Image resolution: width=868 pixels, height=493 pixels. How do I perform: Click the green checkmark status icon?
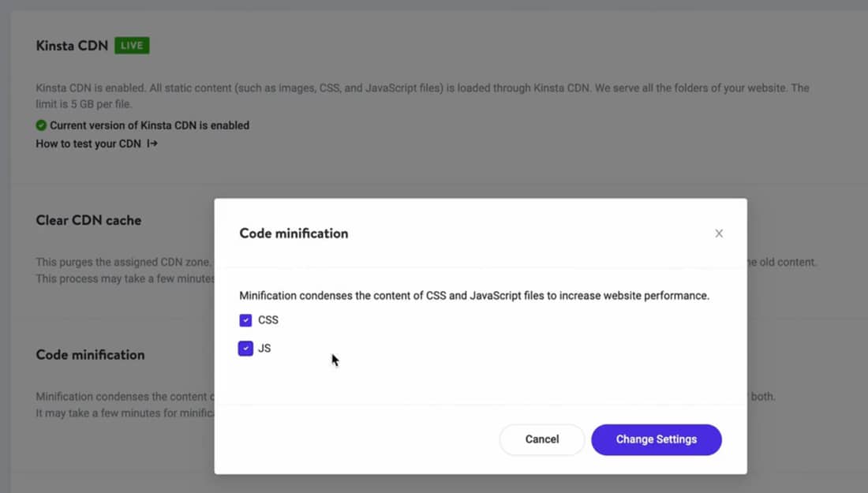41,125
